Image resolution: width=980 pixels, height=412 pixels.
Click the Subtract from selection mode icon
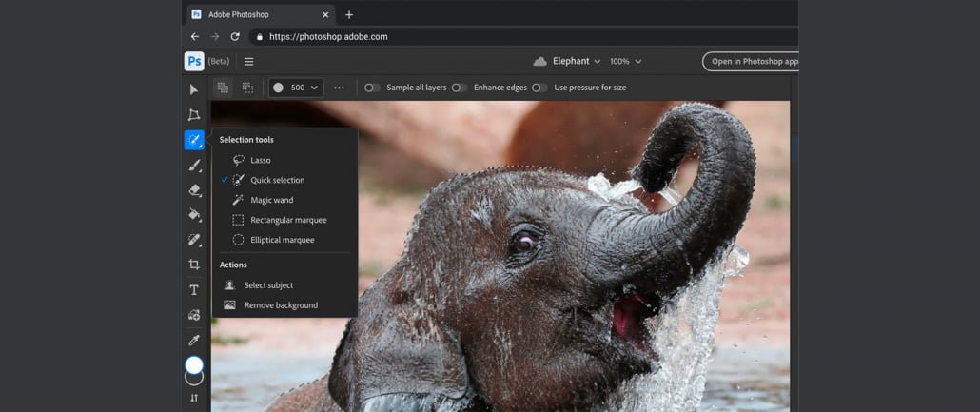click(x=248, y=88)
